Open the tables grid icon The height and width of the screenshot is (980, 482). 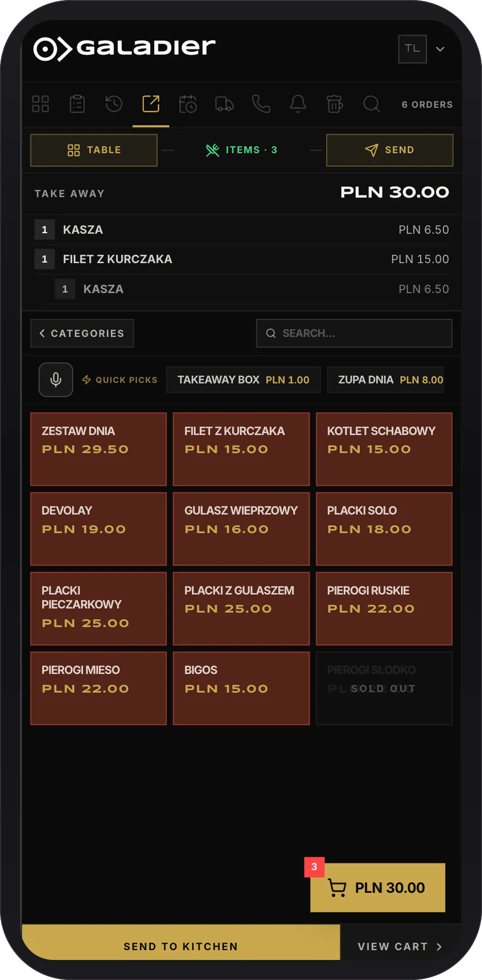(x=41, y=104)
